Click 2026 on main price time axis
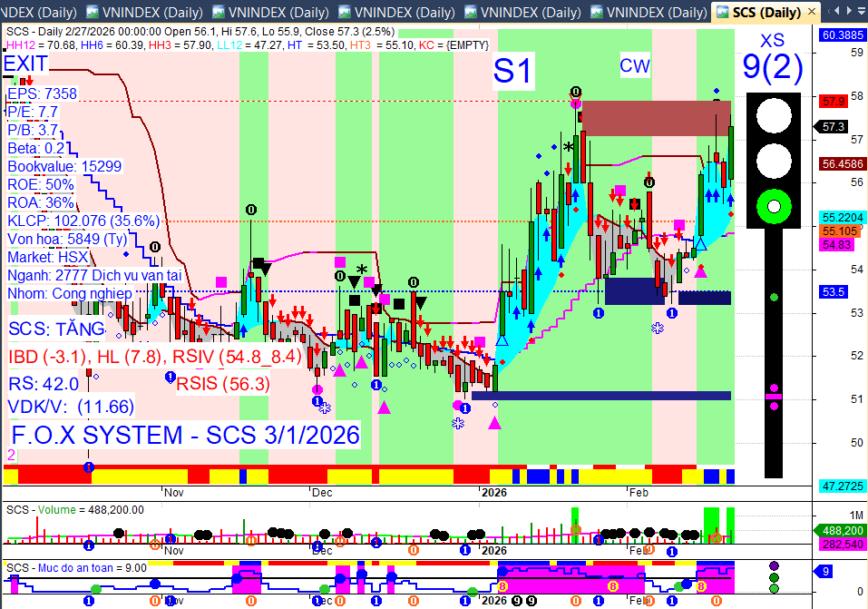The height and width of the screenshot is (609, 868). coord(494,492)
